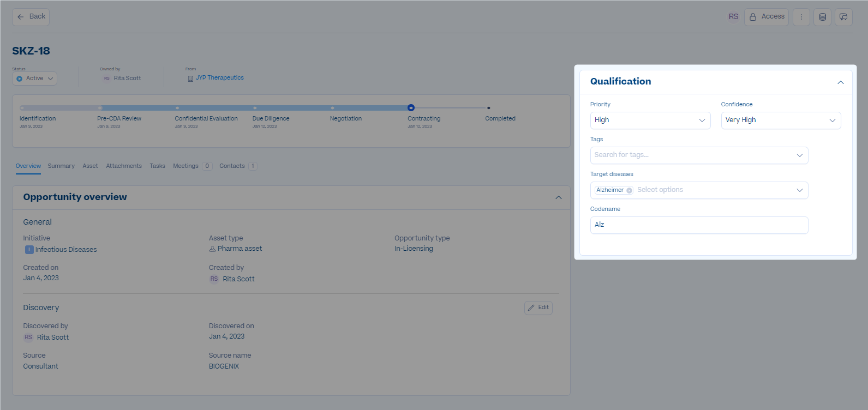Screen dimensions: 868x410
Task: Click the Infectious Diseases initiative text
Action: 66,250
